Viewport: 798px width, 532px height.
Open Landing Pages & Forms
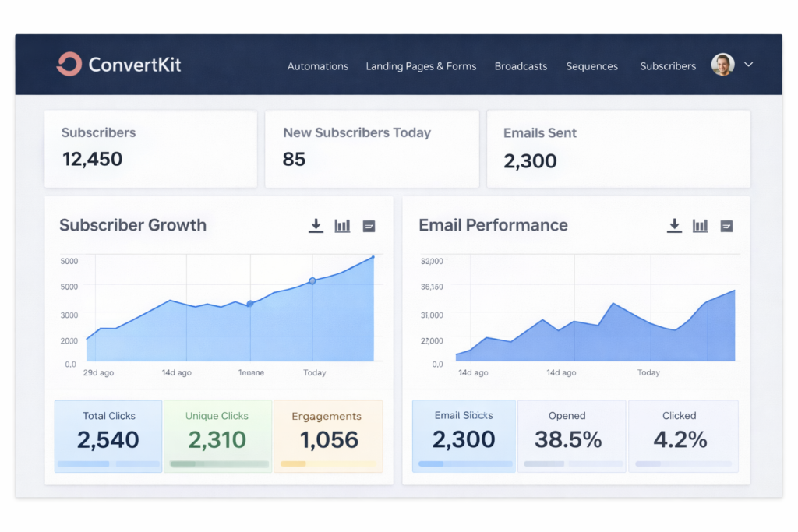coord(421,66)
